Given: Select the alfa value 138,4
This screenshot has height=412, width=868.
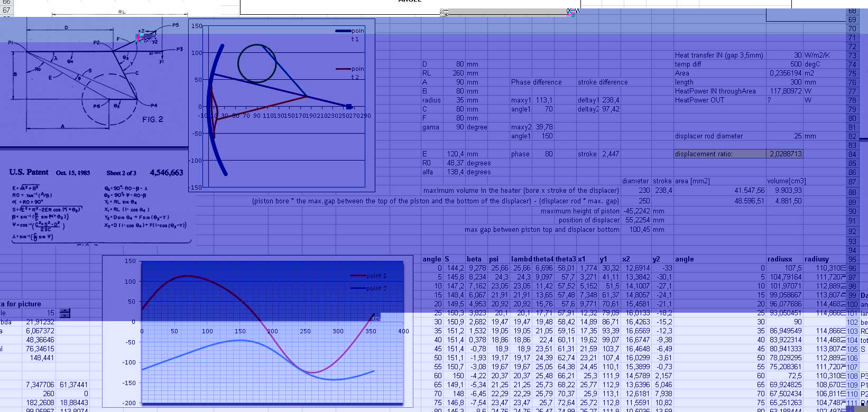Looking at the screenshot, I should coord(455,172).
